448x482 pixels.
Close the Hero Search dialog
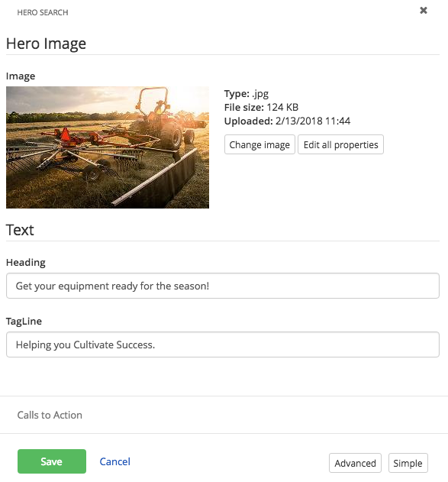(424, 11)
